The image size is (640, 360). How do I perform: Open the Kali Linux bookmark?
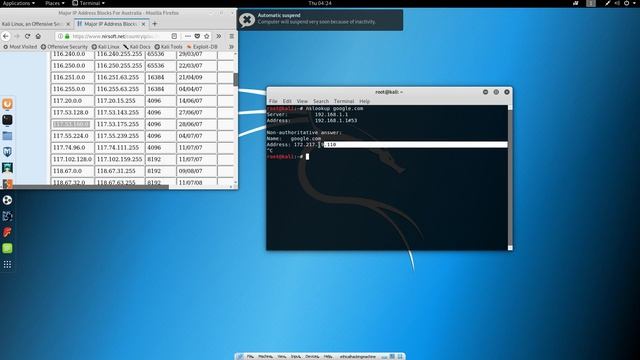(105, 47)
